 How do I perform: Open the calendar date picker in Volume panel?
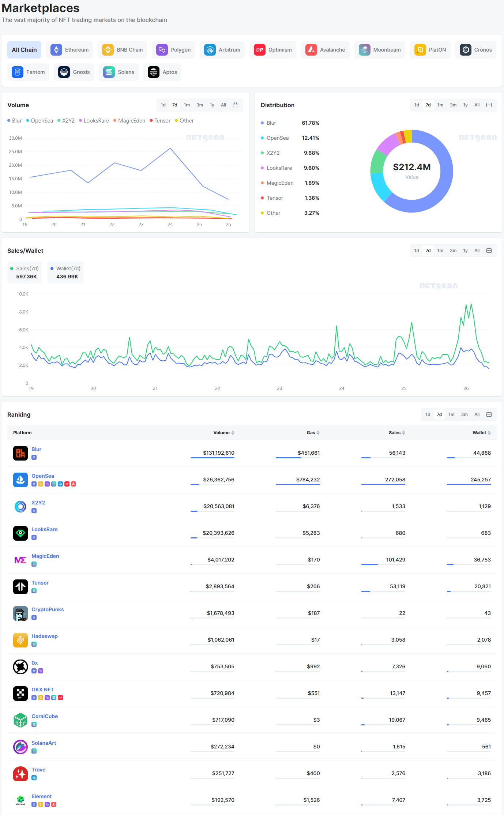(x=236, y=105)
